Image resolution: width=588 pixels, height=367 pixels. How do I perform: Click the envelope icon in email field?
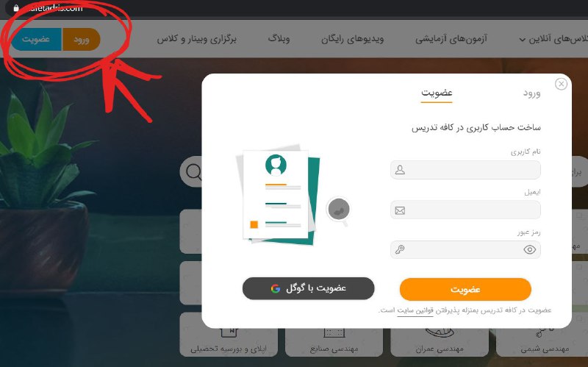(400, 210)
